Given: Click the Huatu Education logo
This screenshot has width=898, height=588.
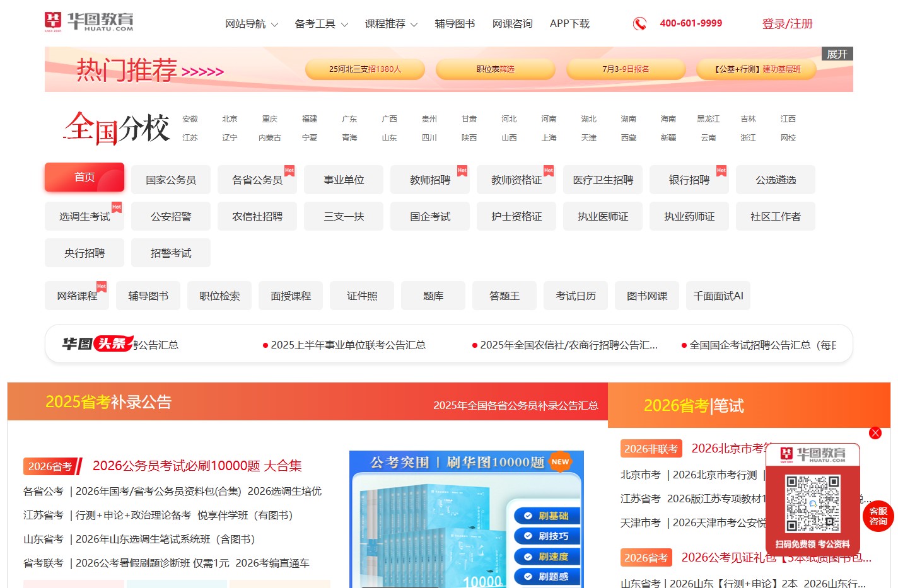Looking at the screenshot, I should point(89,22).
